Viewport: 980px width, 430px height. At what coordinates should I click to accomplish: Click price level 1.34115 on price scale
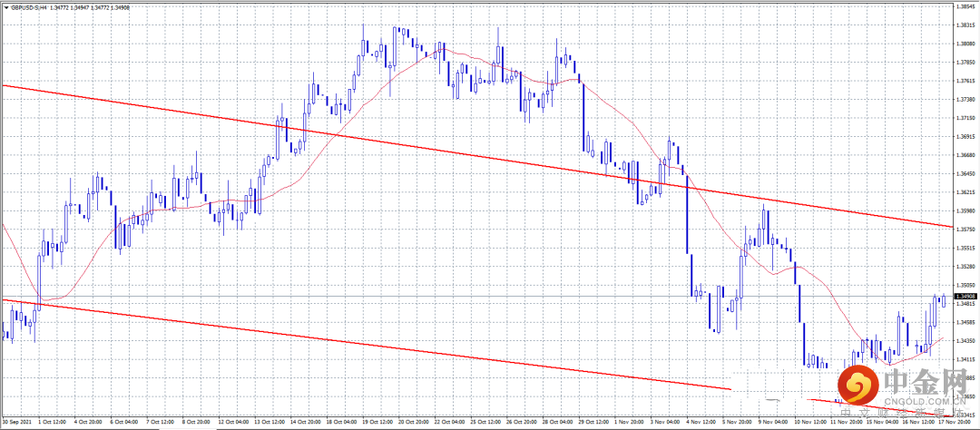coord(967,359)
